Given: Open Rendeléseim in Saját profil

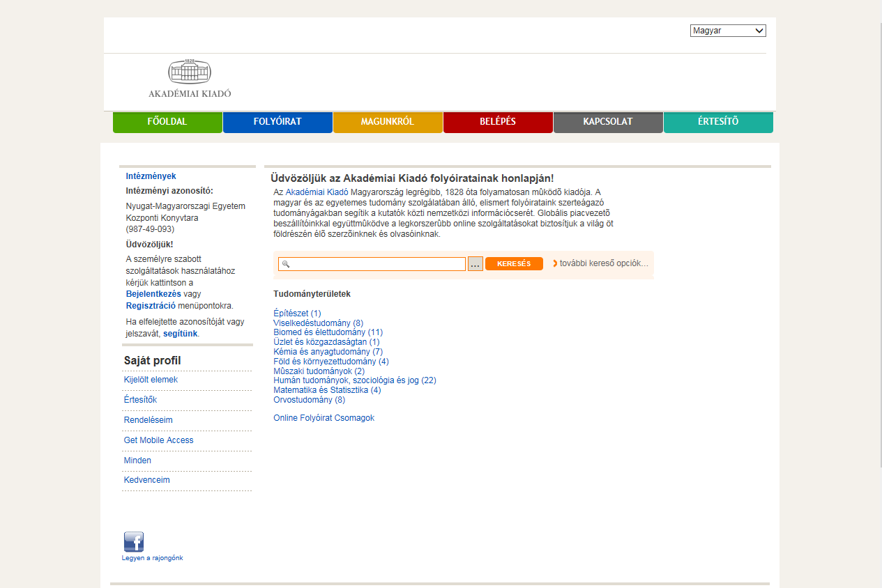Looking at the screenshot, I should pos(148,420).
